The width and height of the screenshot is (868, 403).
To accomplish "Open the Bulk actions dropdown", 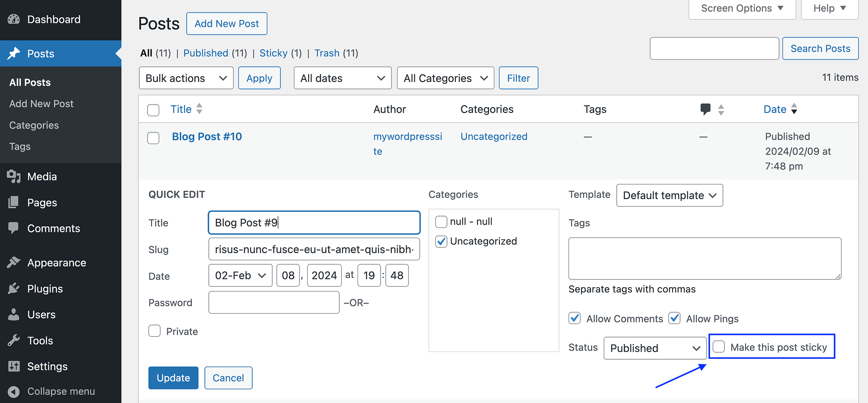I will pyautogui.click(x=186, y=78).
